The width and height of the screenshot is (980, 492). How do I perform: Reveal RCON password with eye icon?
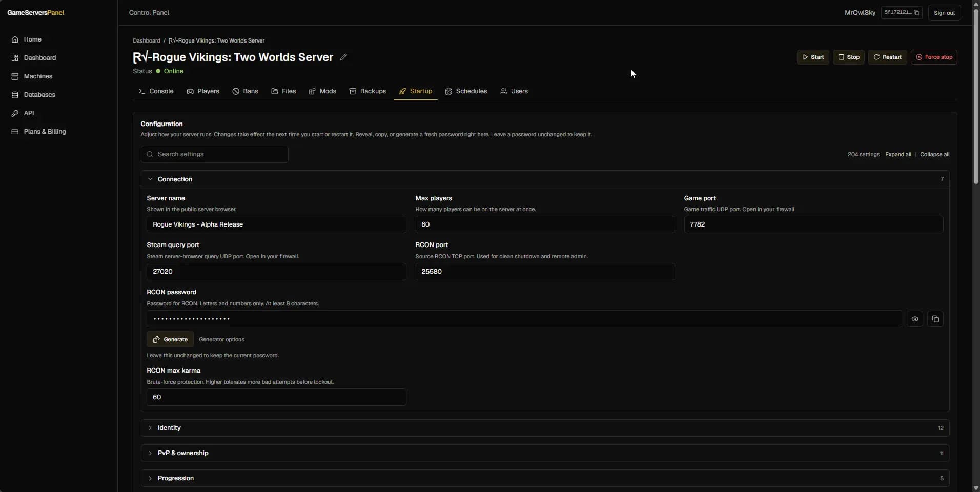[915, 319]
